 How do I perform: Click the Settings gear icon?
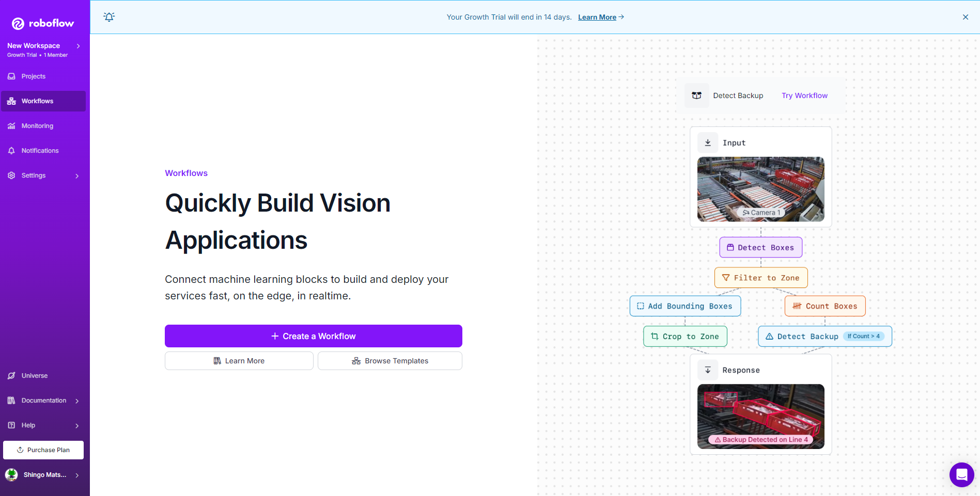click(11, 175)
